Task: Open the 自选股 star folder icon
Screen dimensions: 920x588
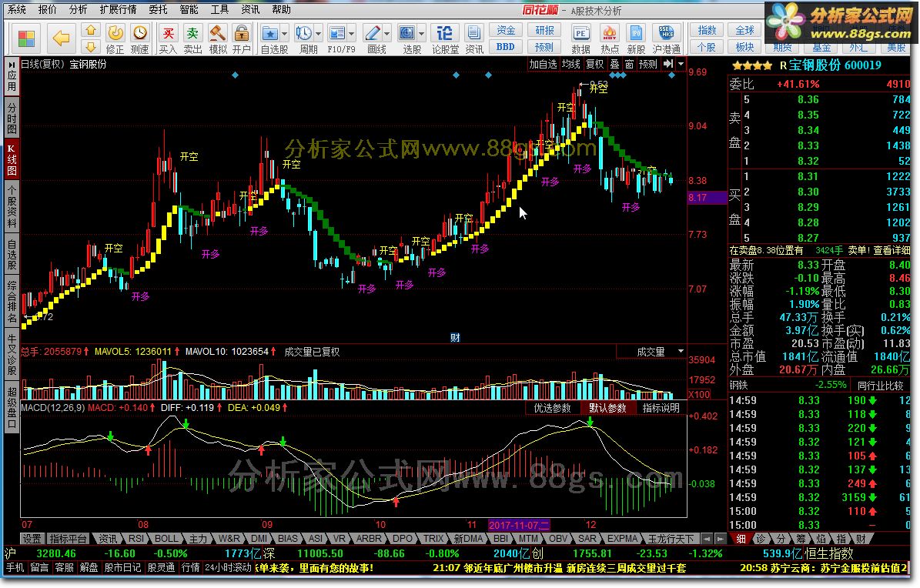Action: (x=270, y=33)
